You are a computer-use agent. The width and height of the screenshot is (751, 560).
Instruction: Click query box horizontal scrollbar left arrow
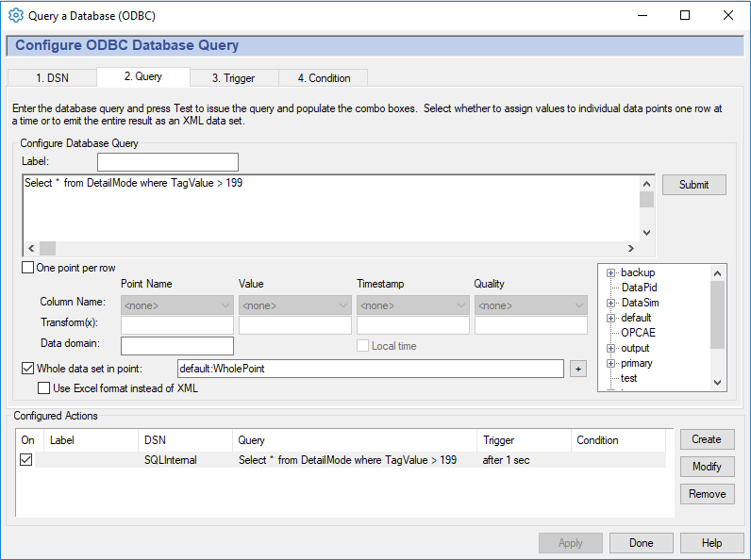31,248
